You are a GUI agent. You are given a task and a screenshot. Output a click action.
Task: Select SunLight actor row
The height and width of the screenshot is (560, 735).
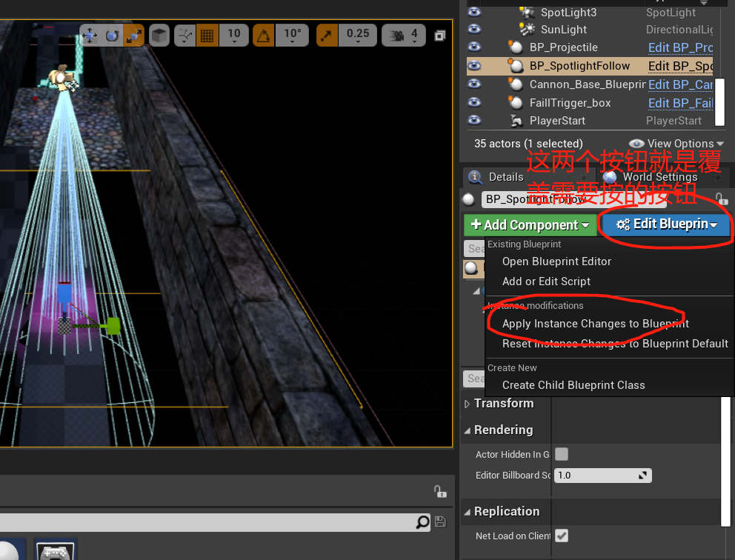click(x=590, y=30)
